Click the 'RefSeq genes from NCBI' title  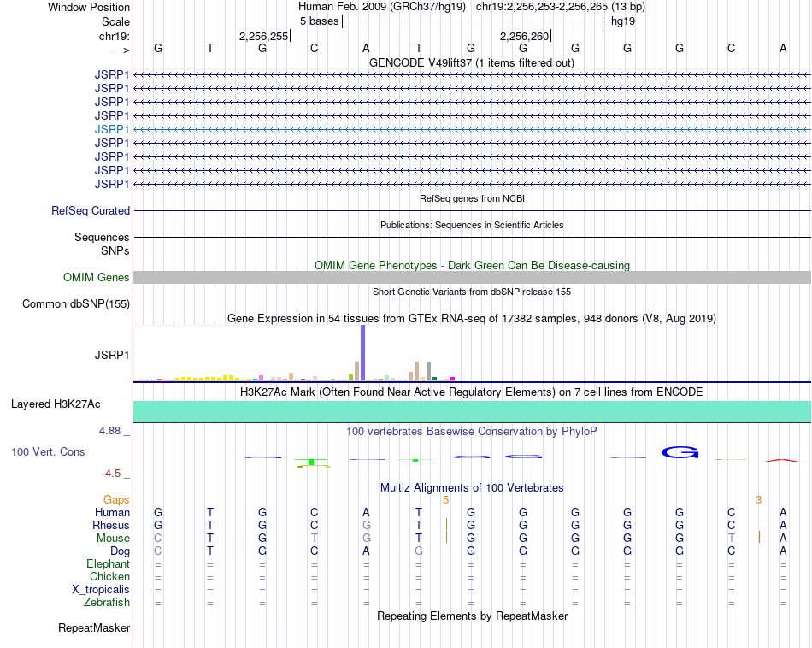tap(472, 198)
